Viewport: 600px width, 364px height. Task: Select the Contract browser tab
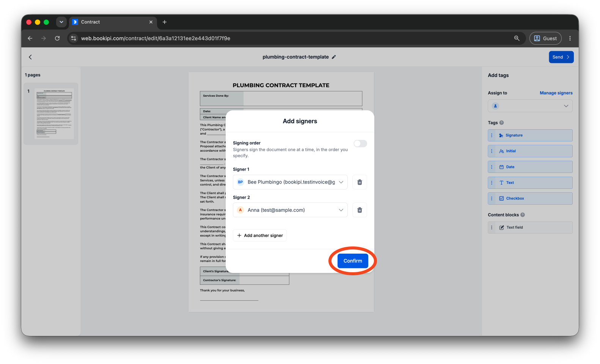click(113, 22)
